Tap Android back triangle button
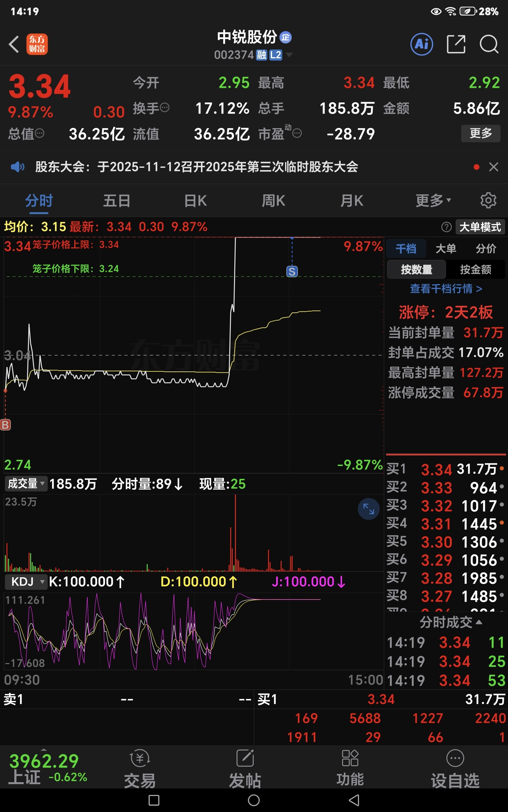This screenshot has height=812, width=508. click(354, 800)
